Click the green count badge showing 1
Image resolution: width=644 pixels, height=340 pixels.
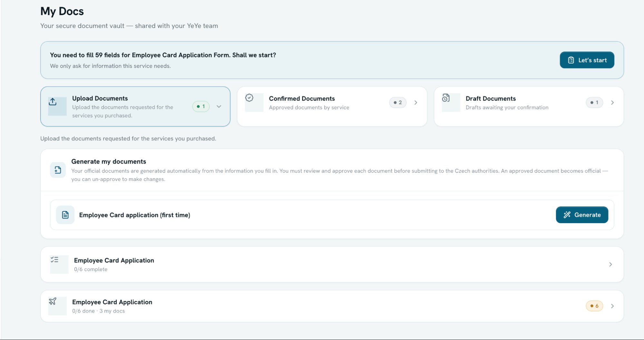coord(201,107)
